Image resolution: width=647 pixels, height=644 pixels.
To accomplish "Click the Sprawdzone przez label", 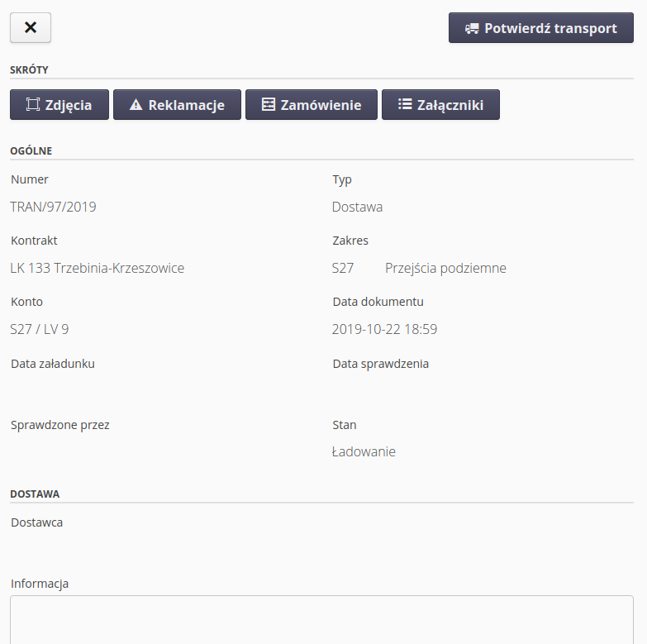I will point(60,425).
